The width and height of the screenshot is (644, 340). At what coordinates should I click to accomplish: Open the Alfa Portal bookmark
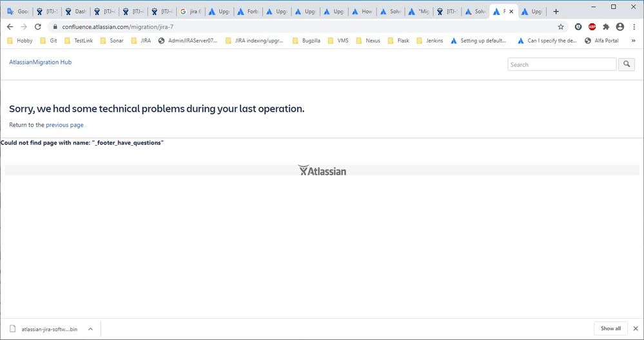point(601,41)
